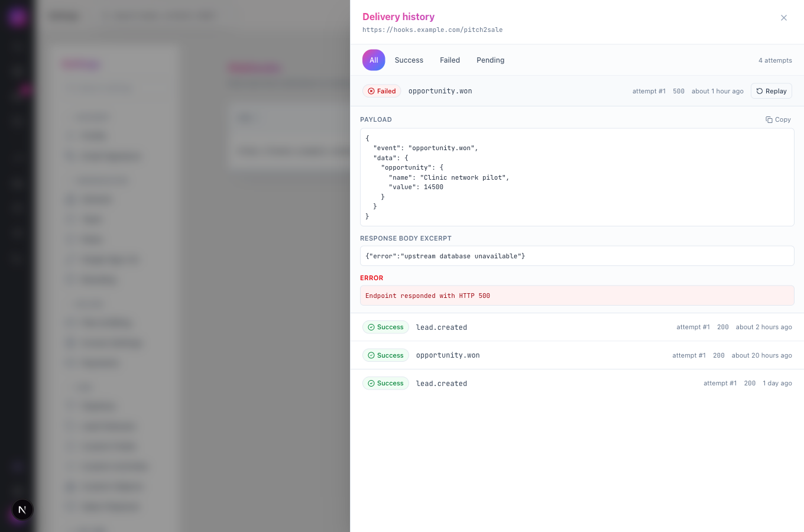Screen dimensions: 804x532
Task: Replay the failed opportunity.won delivery
Action: [x=771, y=91]
